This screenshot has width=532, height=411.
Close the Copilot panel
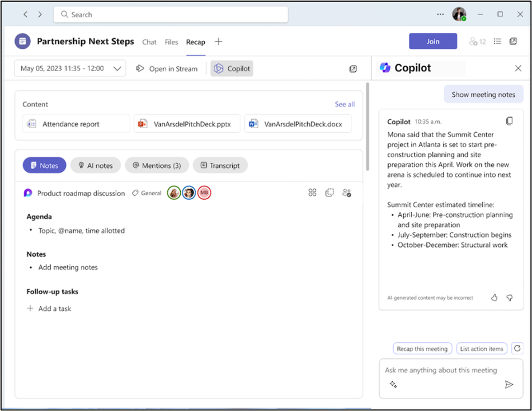click(x=518, y=68)
